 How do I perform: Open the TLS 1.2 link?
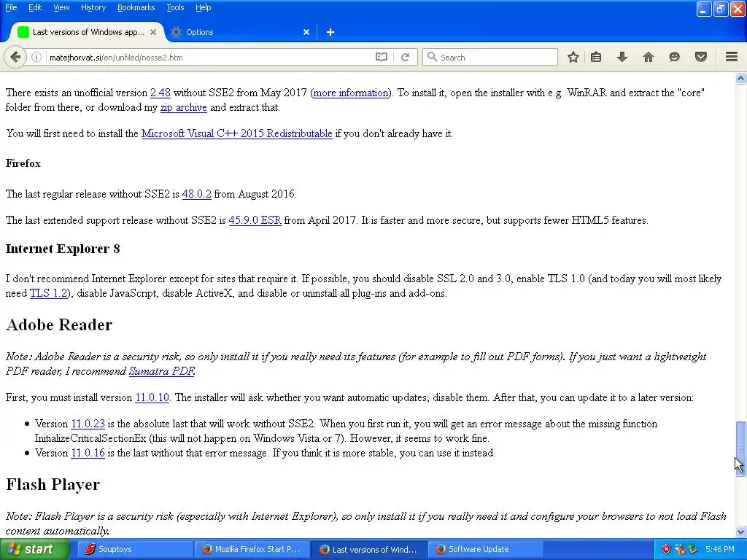pos(48,293)
